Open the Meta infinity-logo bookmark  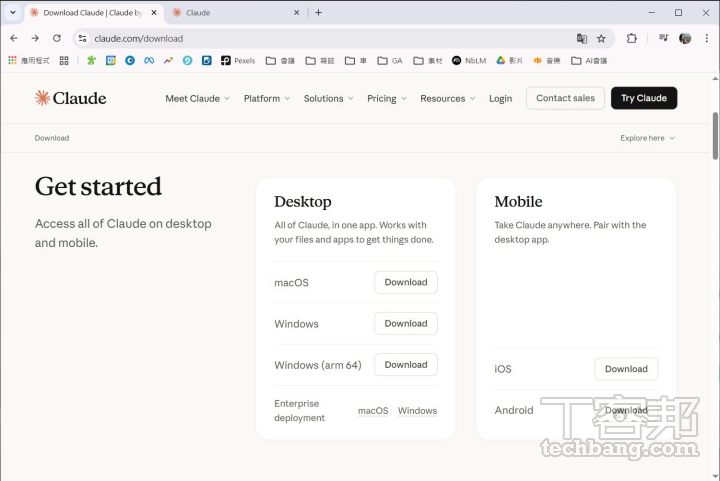click(149, 61)
